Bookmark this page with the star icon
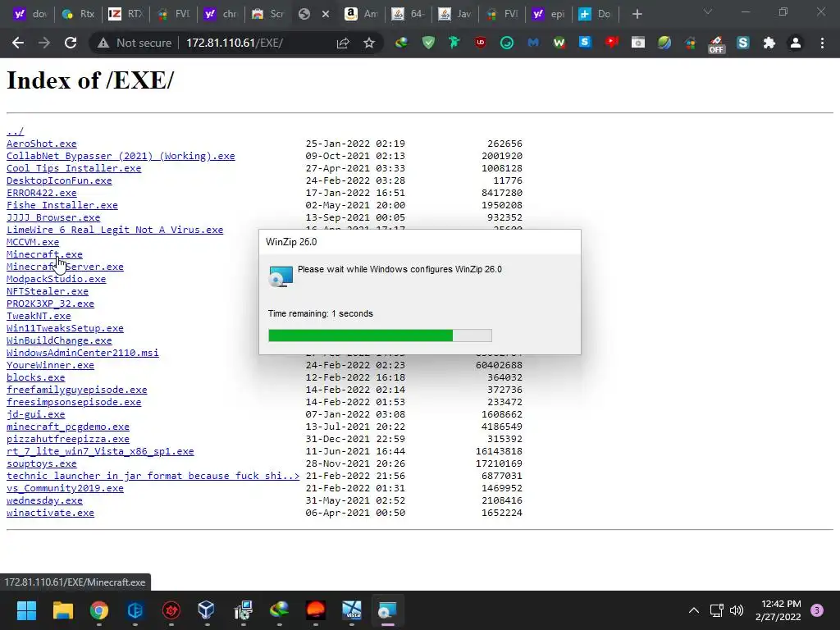840x630 pixels. 369,43
